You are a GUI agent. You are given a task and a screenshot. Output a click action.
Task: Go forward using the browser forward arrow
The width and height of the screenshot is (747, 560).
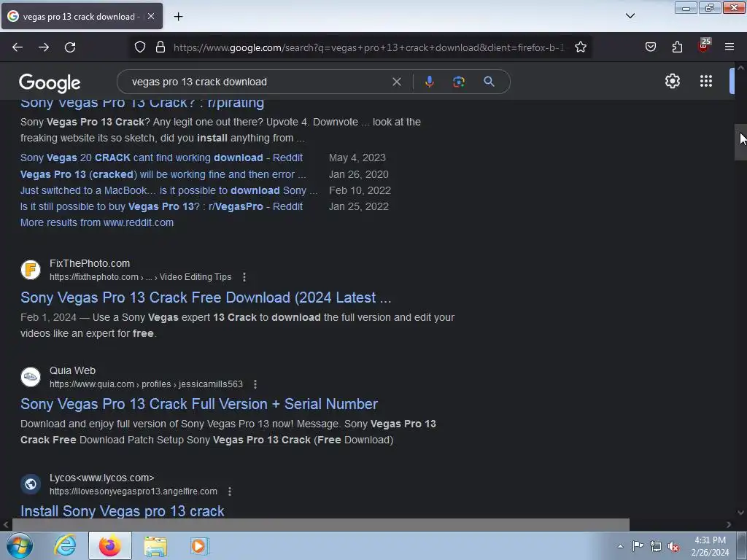click(x=44, y=47)
